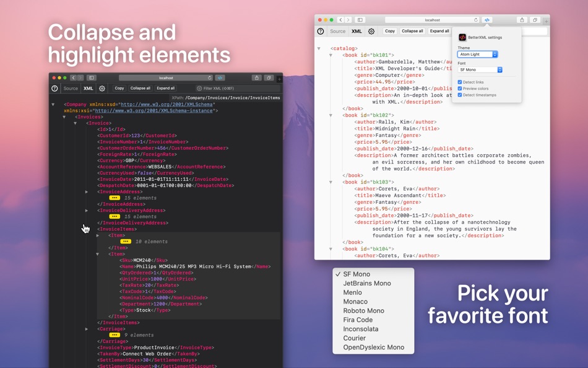Expand the InvoiceAddress element triangle
Viewport: 588px width, 368px height.
(87, 191)
